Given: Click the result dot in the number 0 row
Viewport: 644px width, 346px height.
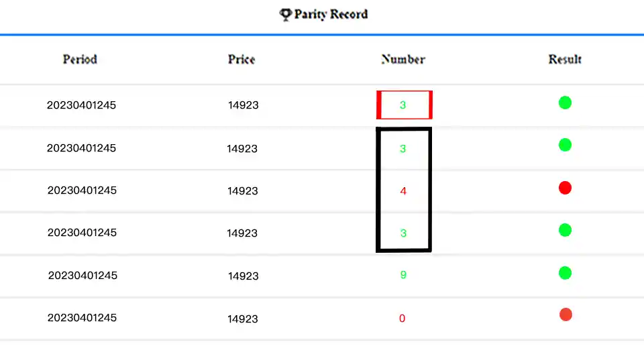Looking at the screenshot, I should 566,314.
